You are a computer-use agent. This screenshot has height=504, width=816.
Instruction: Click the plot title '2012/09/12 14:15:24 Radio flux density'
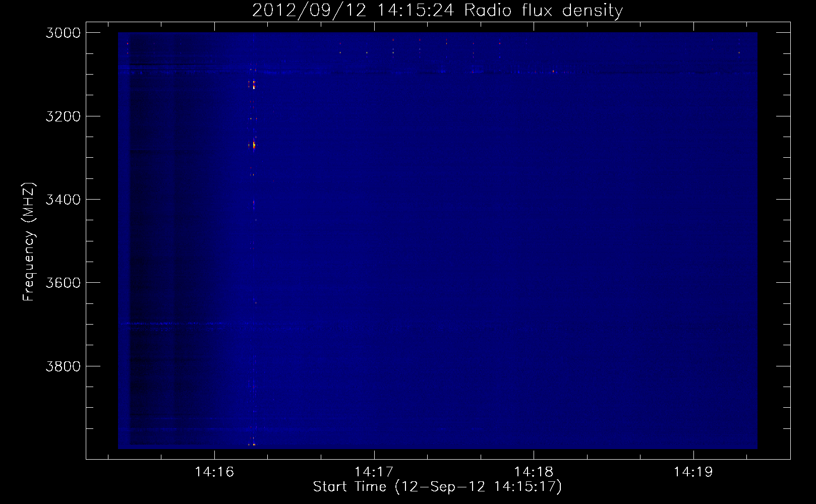point(437,10)
